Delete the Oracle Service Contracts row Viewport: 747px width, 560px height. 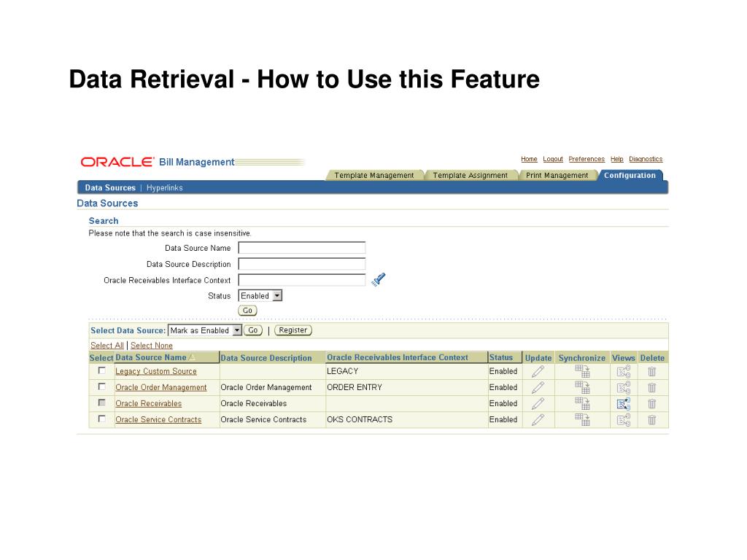[x=651, y=420]
